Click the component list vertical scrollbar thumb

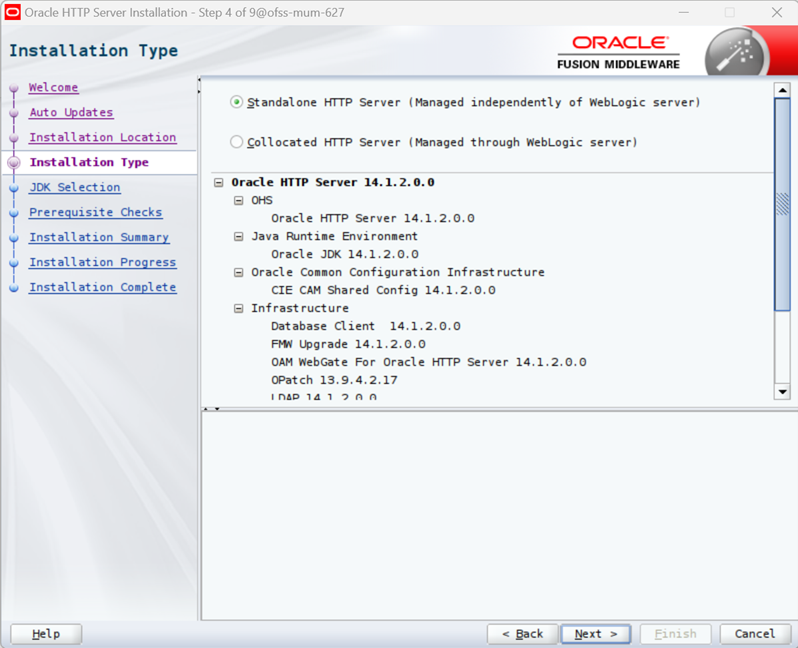782,204
